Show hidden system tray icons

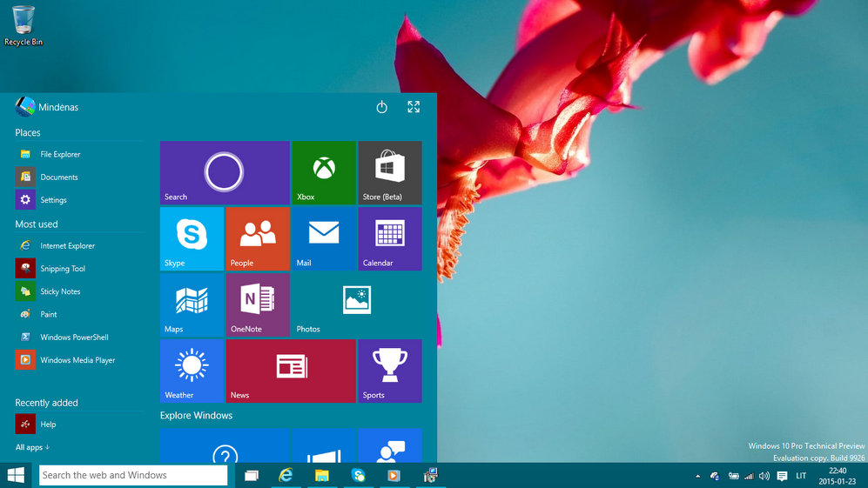(x=696, y=476)
